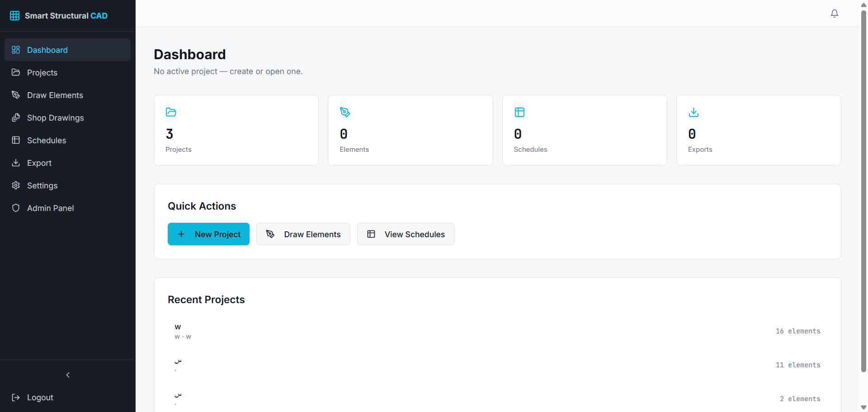Viewport: 868px width, 412px height.
Task: Go to Projects in the sidebar
Action: [67, 72]
